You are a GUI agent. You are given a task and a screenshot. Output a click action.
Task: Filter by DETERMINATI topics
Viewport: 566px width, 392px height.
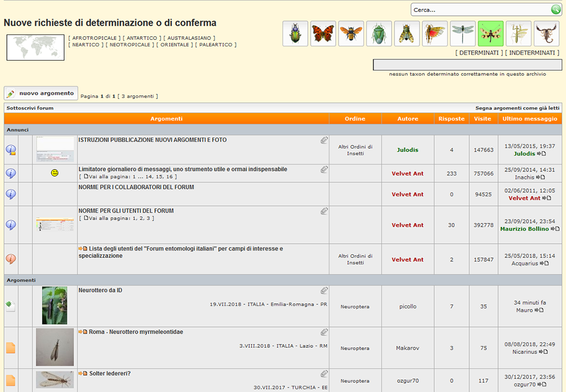tap(479, 53)
